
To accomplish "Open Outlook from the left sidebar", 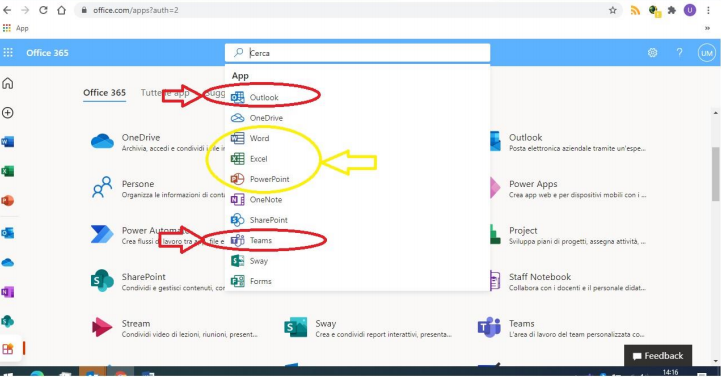I will pos(8,233).
